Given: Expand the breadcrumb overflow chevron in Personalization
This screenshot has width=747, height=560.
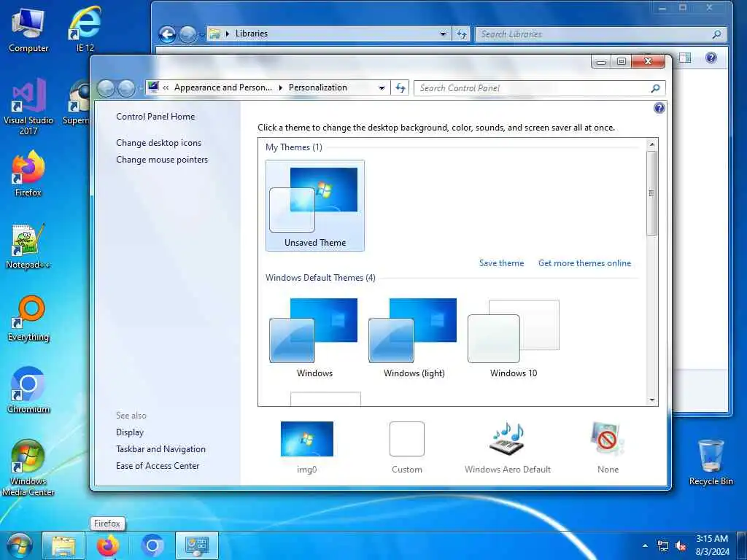Looking at the screenshot, I should [x=166, y=88].
